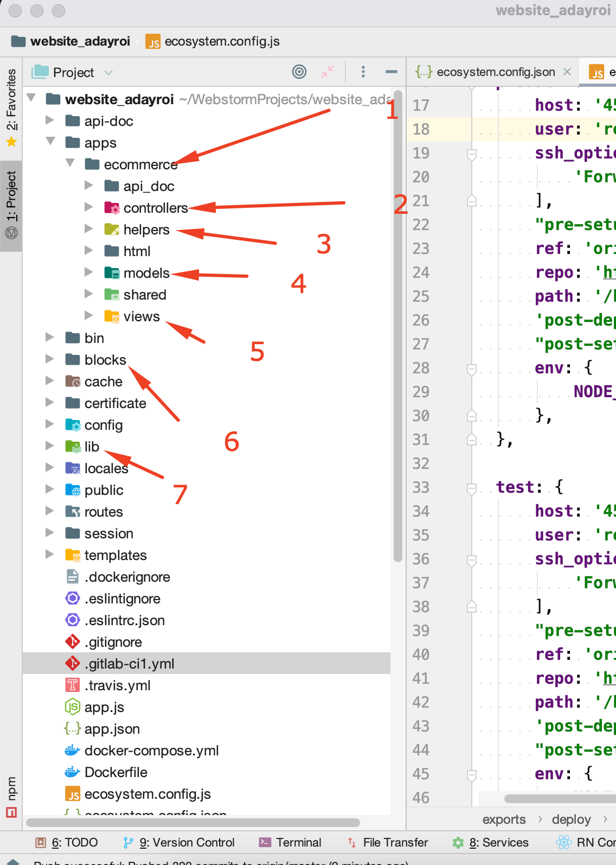Click the Project panel vertical scrollbar
The width and height of the screenshot is (616, 865).
point(397,326)
